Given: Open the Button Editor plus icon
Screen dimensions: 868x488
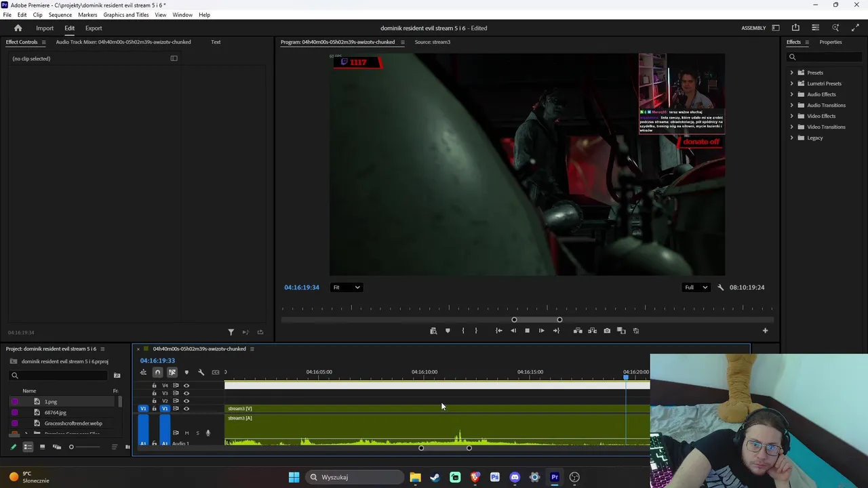Looking at the screenshot, I should pyautogui.click(x=765, y=331).
